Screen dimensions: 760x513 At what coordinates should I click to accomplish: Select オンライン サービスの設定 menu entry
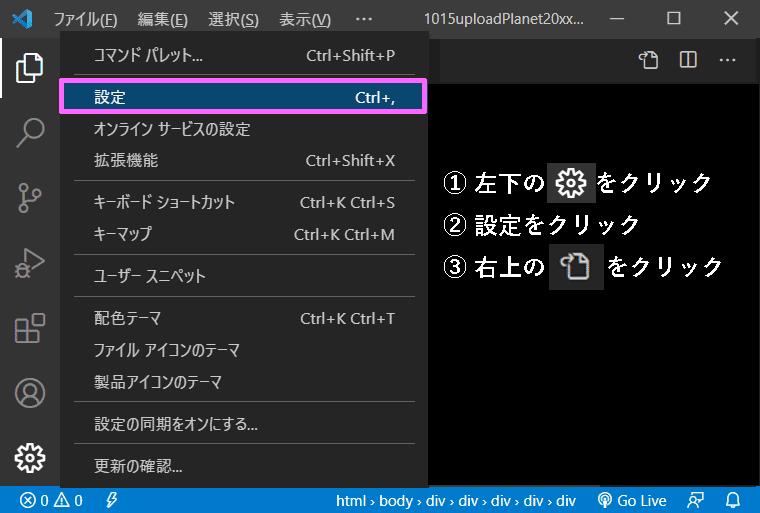tap(244, 129)
